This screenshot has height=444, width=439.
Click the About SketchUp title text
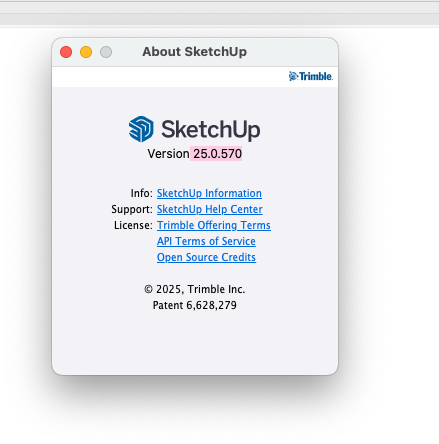tap(195, 52)
